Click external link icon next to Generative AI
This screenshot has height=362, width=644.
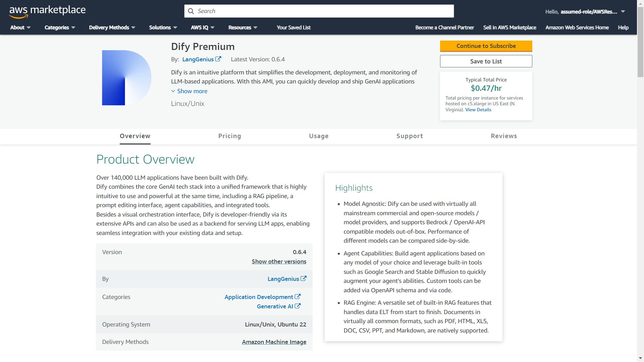298,306
